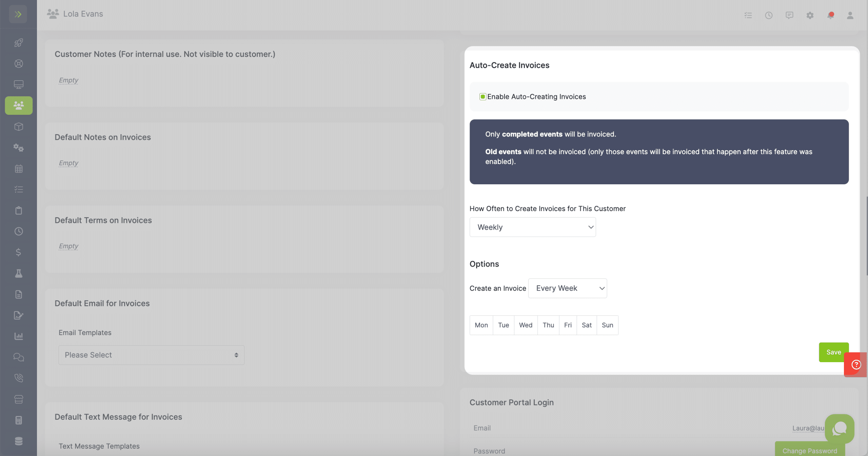Open the rocket launch icon in sidebar
This screenshot has height=456, width=868.
point(19,43)
